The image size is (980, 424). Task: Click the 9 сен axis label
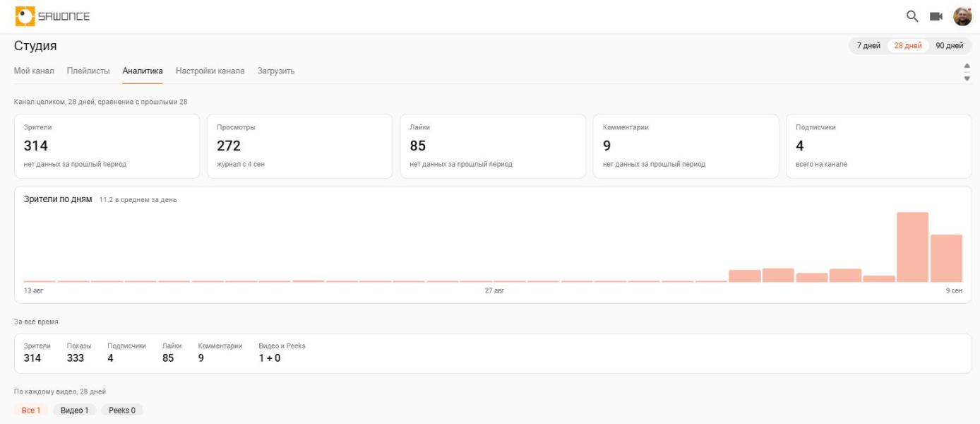954,290
